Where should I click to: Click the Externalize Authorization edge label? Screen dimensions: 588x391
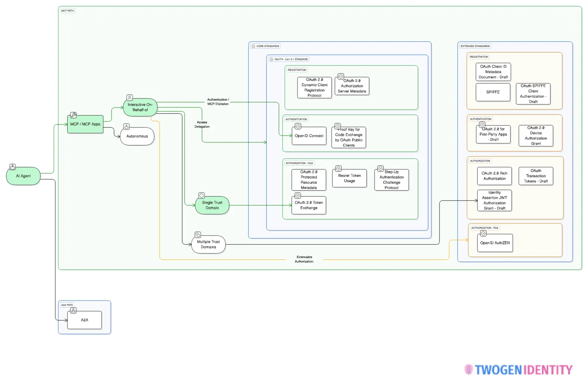(x=304, y=259)
